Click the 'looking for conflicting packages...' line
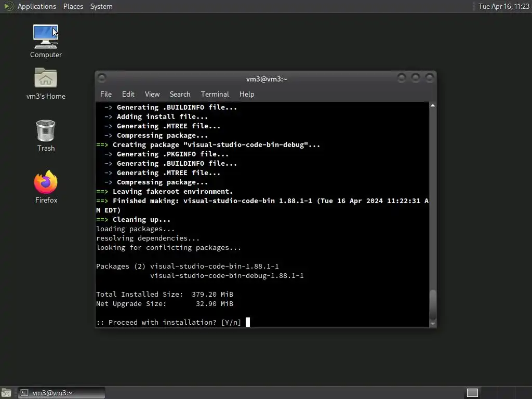Screen dimensions: 532x399 pos(169,248)
